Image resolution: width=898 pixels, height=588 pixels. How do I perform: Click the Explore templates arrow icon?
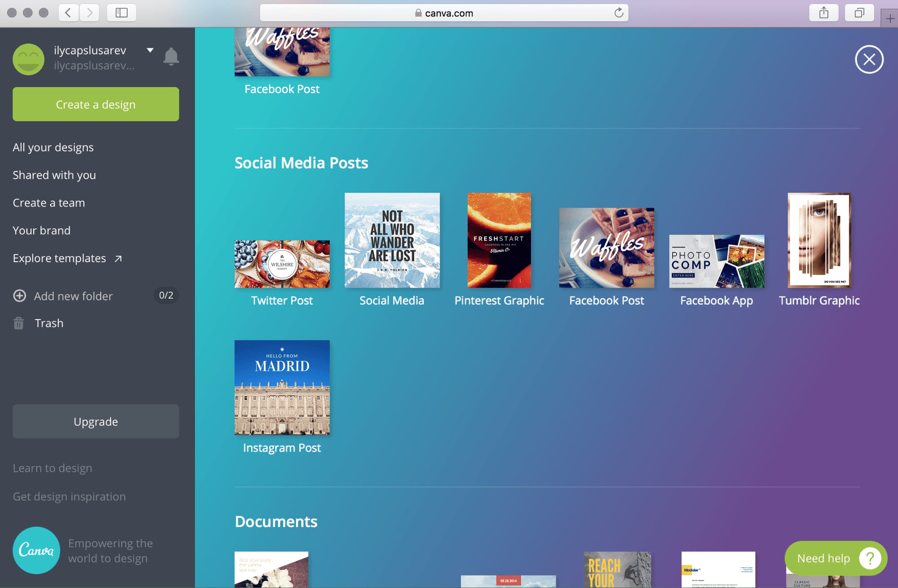pos(118,258)
